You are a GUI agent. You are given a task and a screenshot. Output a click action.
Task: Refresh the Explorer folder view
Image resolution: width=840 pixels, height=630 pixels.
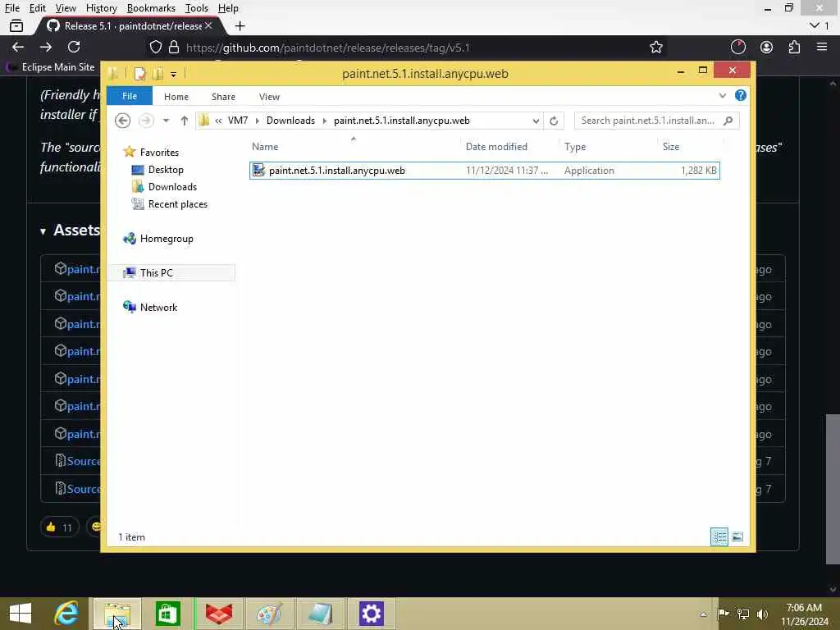(554, 121)
